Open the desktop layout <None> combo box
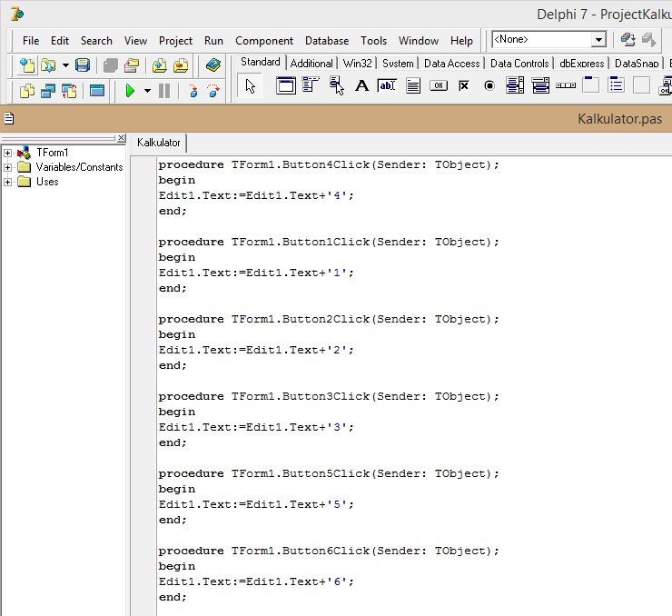The width and height of the screenshot is (672, 616). tap(549, 39)
